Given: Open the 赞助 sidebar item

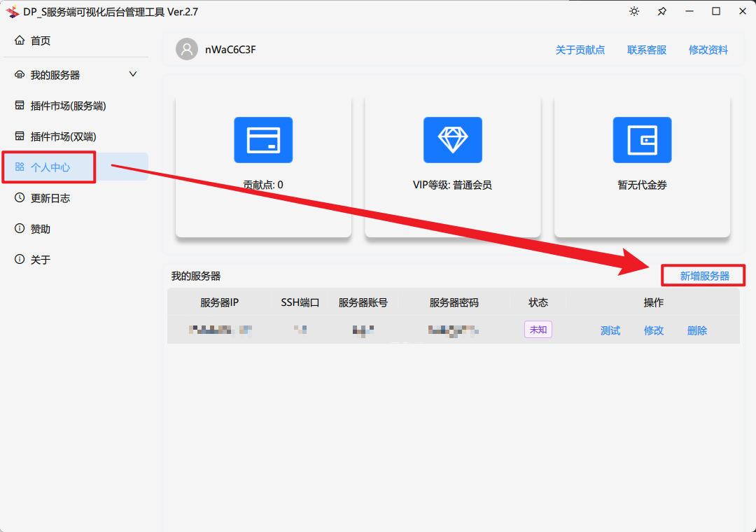Looking at the screenshot, I should click(41, 229).
